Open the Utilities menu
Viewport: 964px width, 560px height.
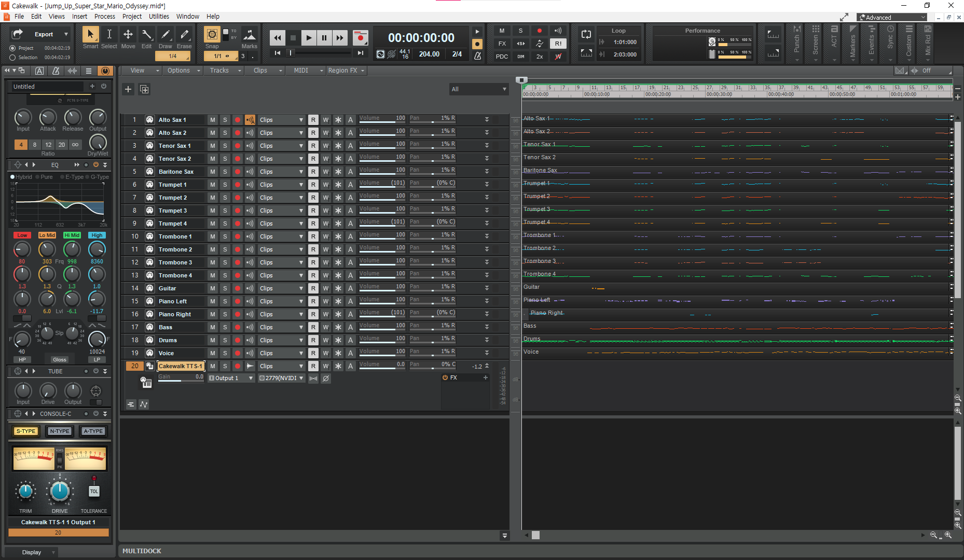point(159,16)
